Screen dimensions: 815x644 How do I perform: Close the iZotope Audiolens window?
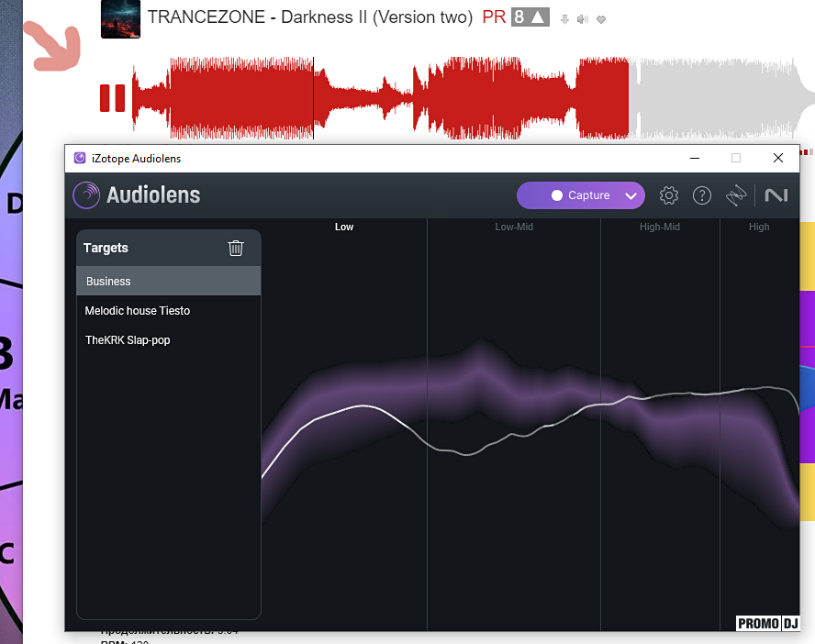click(778, 158)
